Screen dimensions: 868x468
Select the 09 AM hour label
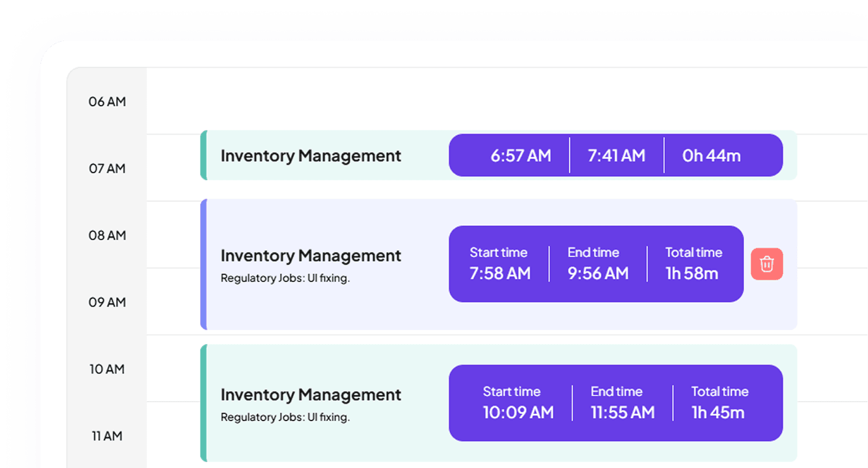[107, 302]
